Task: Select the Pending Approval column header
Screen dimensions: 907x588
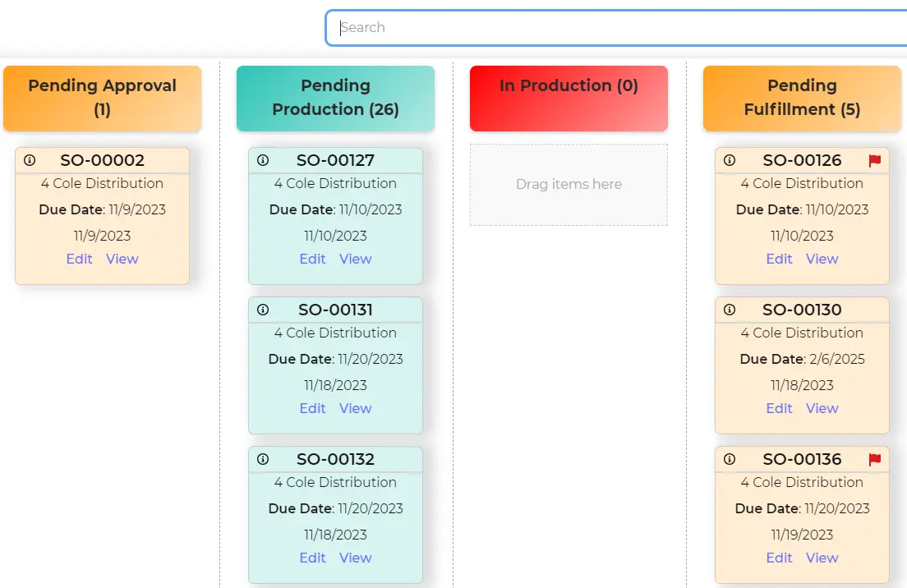Action: pyautogui.click(x=102, y=97)
